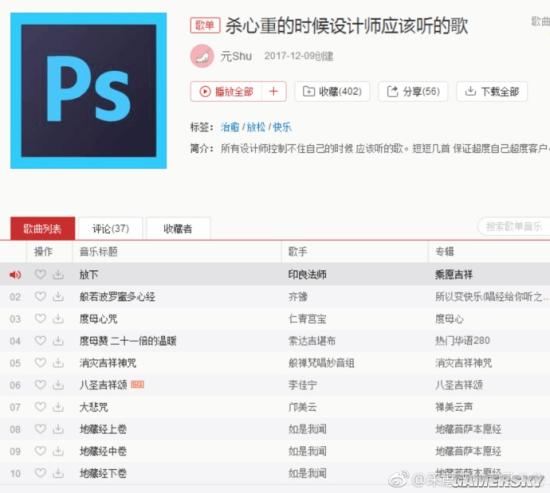
Task: Toggle heart on song 07 大悲咒
Action: (40, 407)
